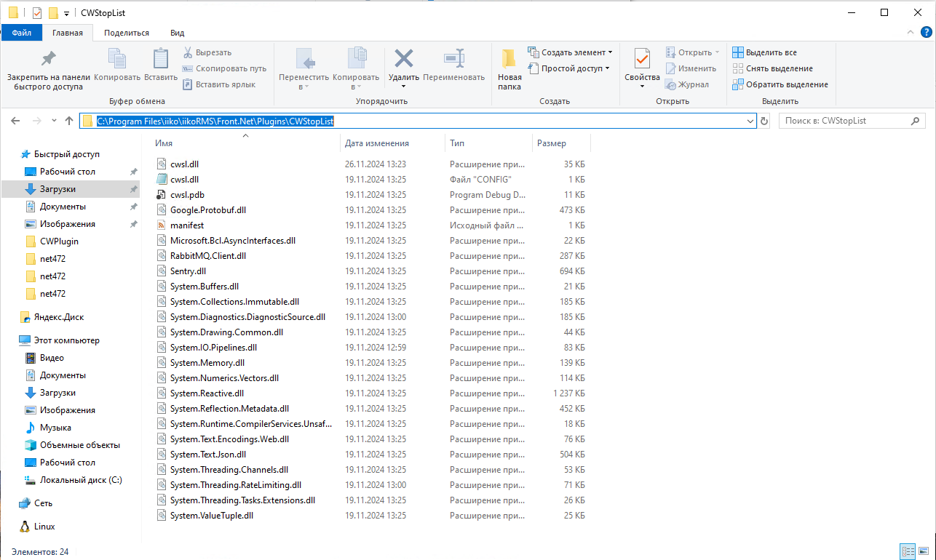This screenshot has width=936, height=560.
Task: Expand the address bar history dropdown
Action: point(750,121)
